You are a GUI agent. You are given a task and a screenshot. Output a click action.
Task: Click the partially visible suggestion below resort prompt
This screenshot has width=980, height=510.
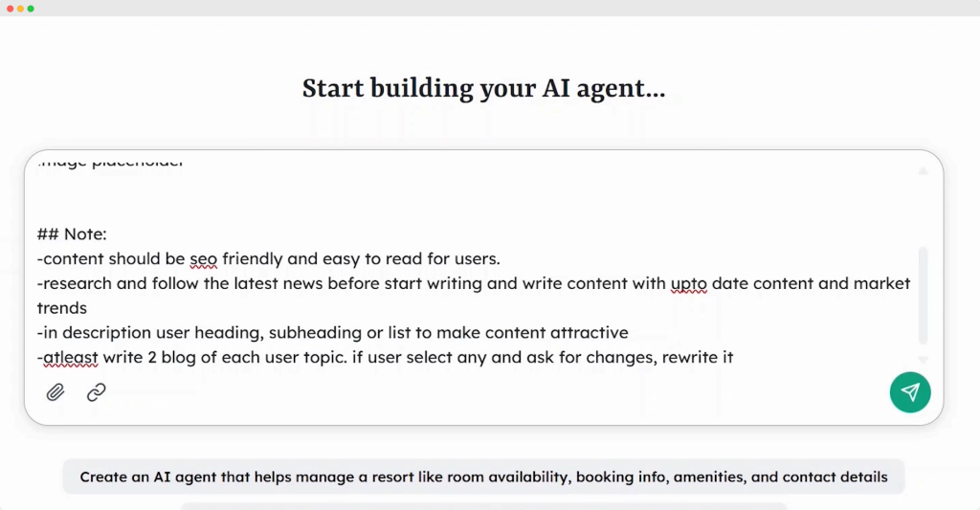[x=483, y=506]
